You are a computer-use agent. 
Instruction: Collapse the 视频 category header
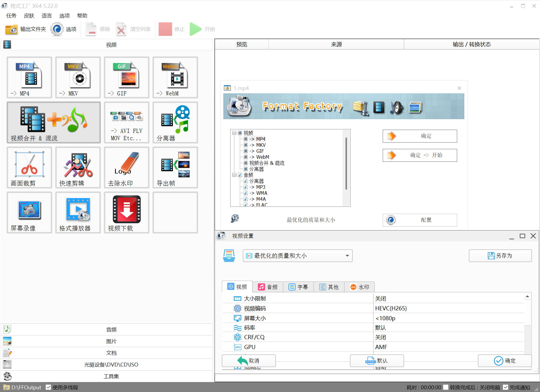(x=107, y=45)
